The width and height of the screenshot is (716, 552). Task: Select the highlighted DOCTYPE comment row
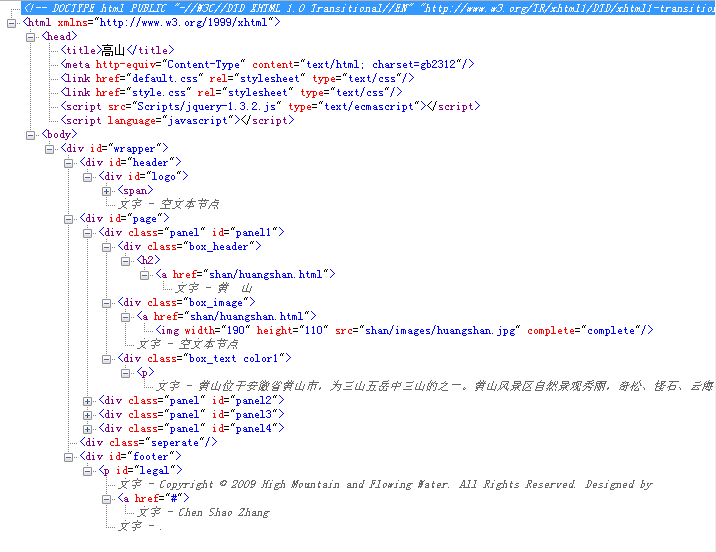pyautogui.click(x=369, y=8)
